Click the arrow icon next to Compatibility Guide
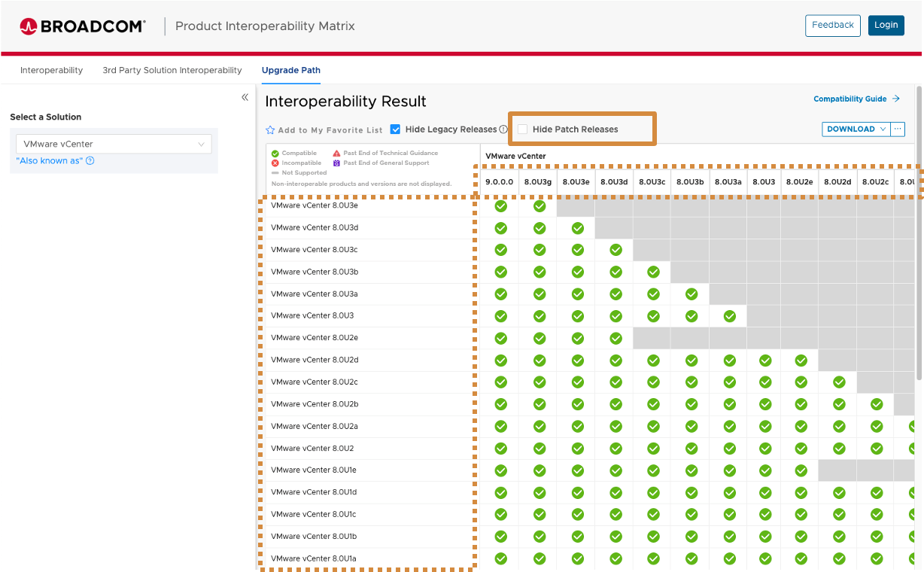Viewport: 924px width, 572px height. (897, 99)
